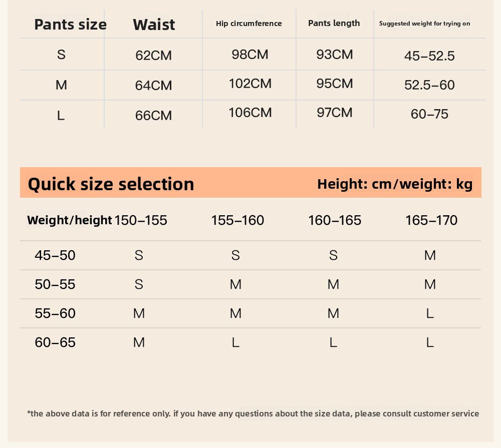Select the "Waist" column header
Screen dimensions: 501x448
coord(154,25)
